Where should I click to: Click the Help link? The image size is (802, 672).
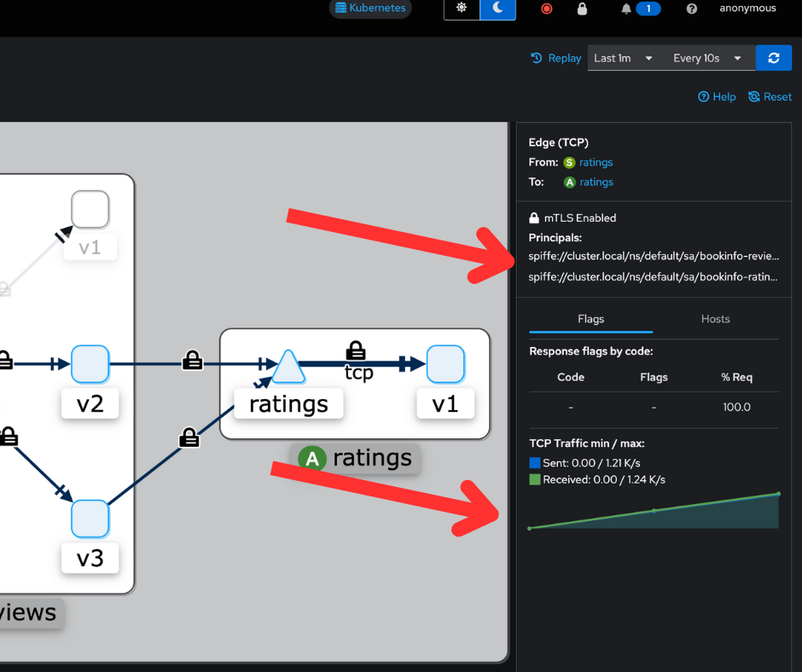click(717, 97)
